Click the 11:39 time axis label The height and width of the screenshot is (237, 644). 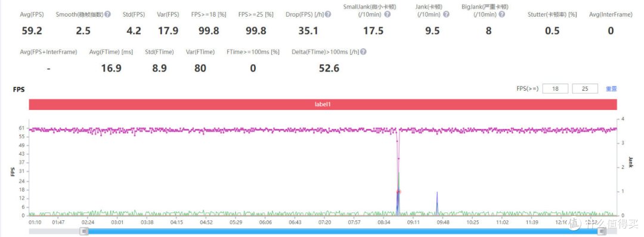pos(531,221)
